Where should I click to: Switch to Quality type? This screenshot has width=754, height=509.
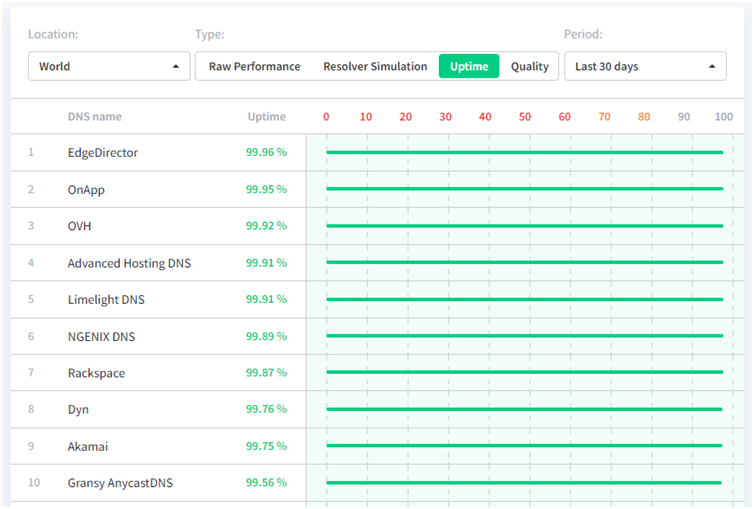[x=529, y=66]
